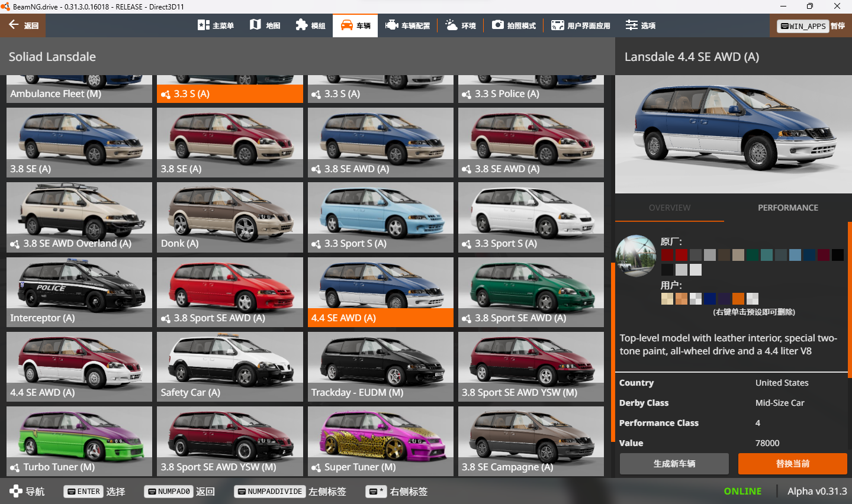Pick the royal blue user paint swatch
Viewport: 852px width, 504px height.
pyautogui.click(x=710, y=299)
